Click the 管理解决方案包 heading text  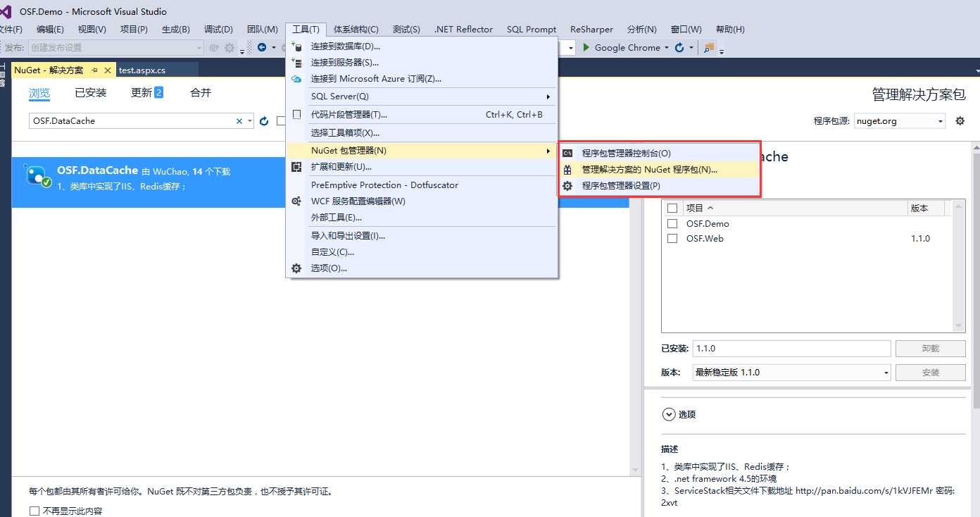click(x=919, y=94)
